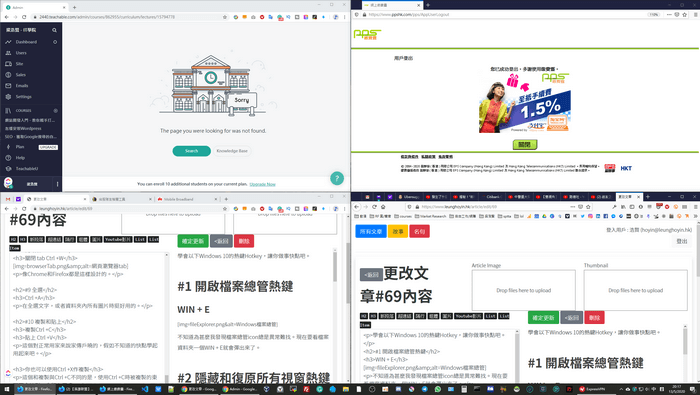Go to Users in Teachable sidebar
Screen dimensions: 700x395
pyautogui.click(x=21, y=53)
